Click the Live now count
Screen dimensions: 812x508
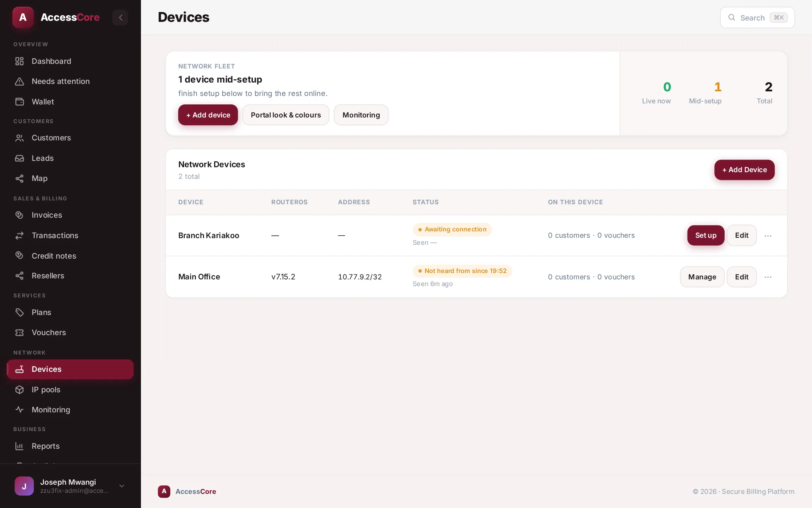pyautogui.click(x=667, y=87)
